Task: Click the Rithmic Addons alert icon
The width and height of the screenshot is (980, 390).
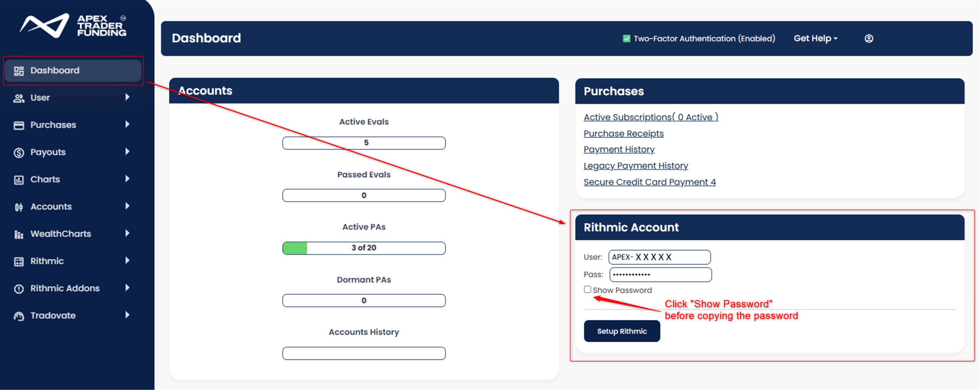Action: 19,288
